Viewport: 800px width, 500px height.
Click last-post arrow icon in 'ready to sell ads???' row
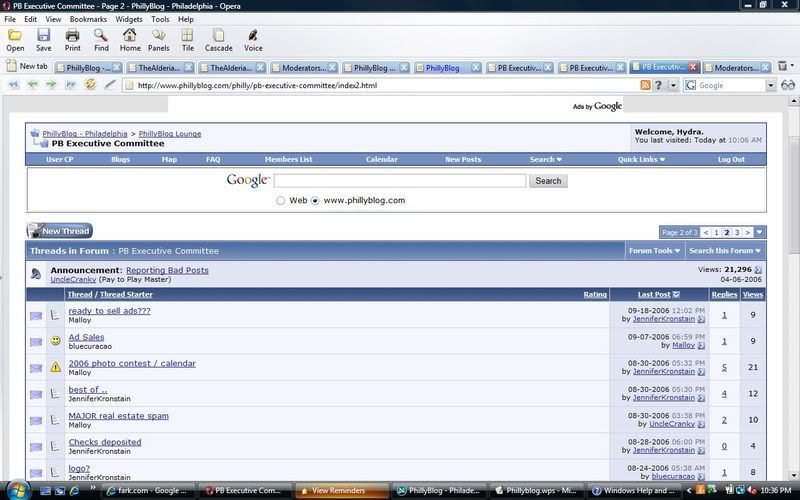point(701,319)
